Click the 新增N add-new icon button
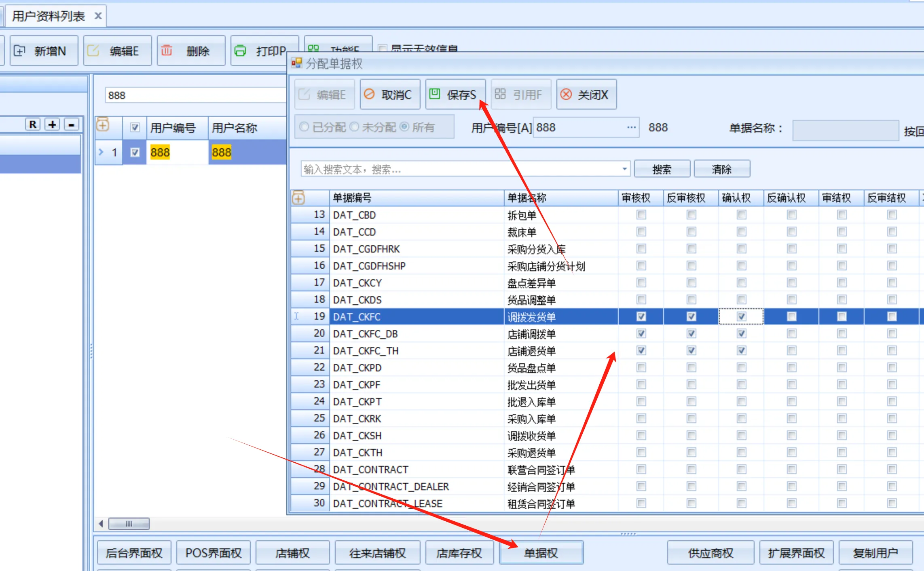This screenshot has width=924, height=571. (19, 51)
